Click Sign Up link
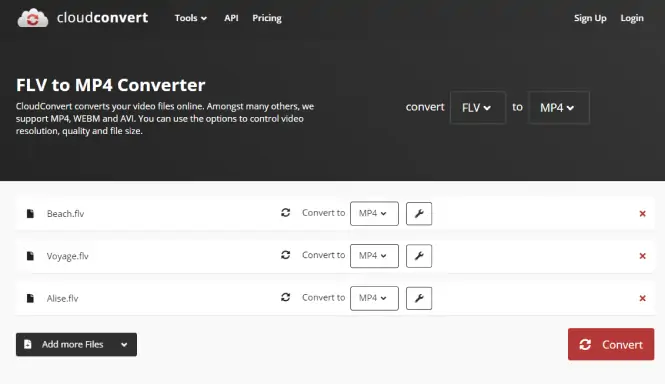Image resolution: width=665 pixels, height=384 pixels. pyautogui.click(x=590, y=18)
